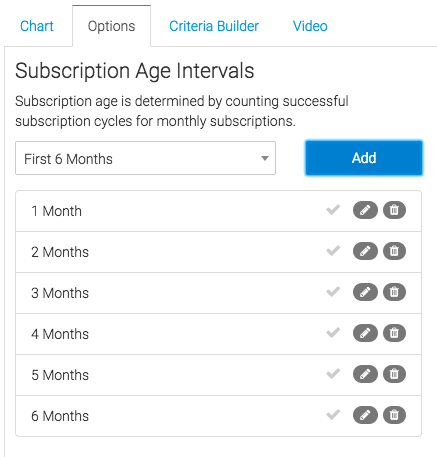
Task: Click the Add button
Action: pos(364,158)
